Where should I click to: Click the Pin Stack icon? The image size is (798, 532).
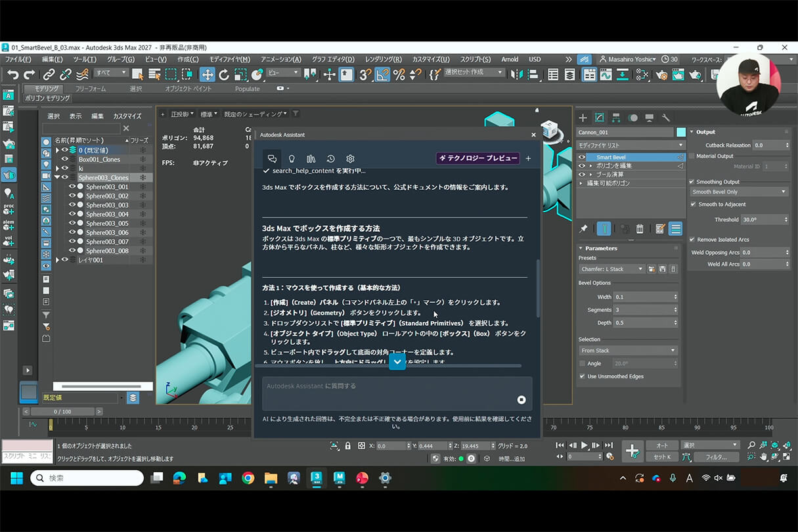point(583,229)
